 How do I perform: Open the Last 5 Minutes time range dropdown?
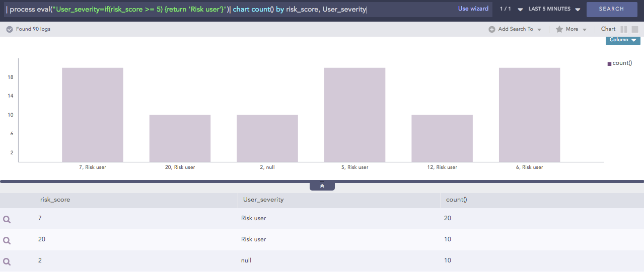coord(554,9)
